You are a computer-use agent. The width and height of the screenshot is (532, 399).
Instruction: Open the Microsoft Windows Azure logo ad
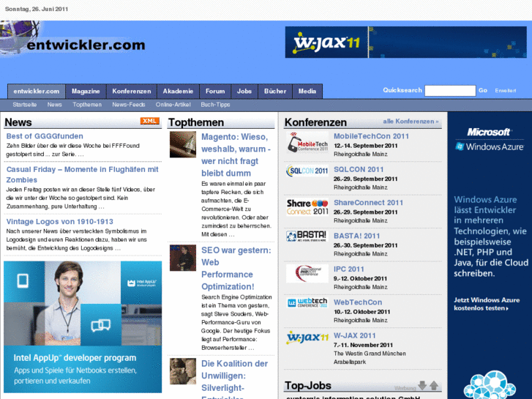(x=490, y=139)
